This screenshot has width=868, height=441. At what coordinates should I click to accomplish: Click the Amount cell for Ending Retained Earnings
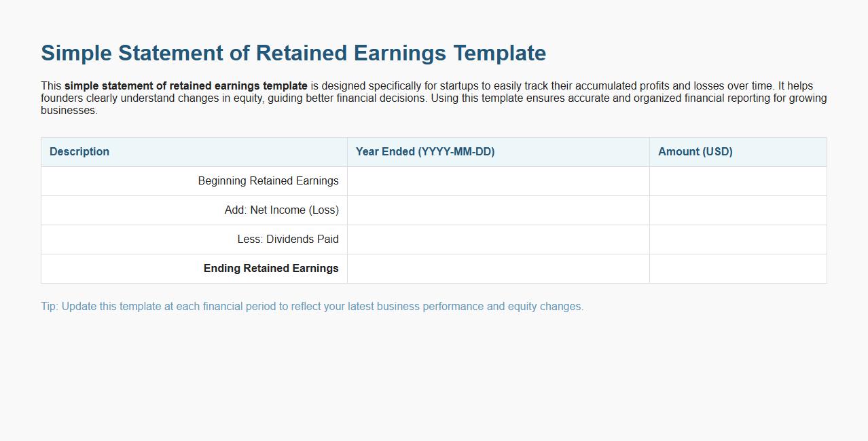(738, 268)
